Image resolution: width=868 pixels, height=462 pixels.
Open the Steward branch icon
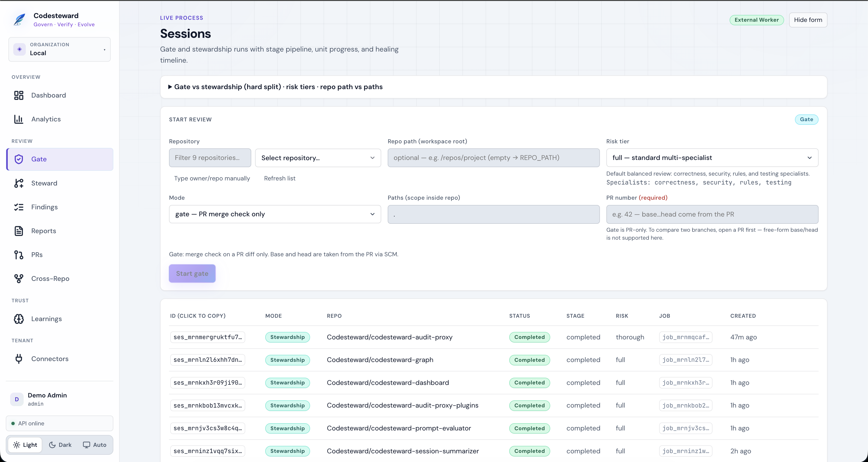click(x=19, y=183)
